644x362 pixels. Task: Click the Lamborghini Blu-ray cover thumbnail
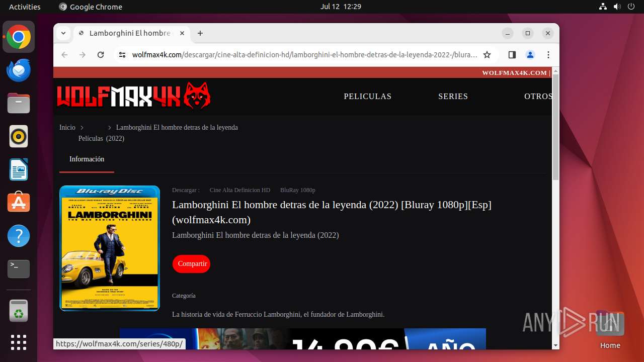[110, 248]
